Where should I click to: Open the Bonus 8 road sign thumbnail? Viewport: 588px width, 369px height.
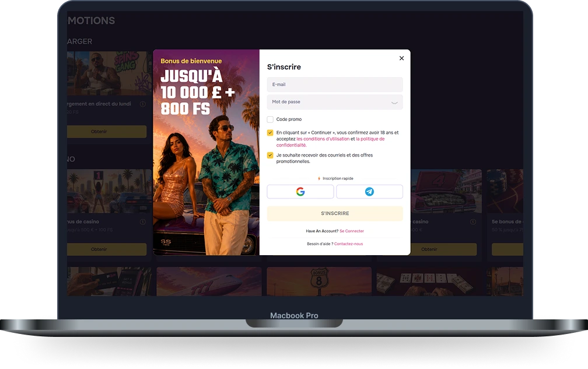[x=318, y=281]
